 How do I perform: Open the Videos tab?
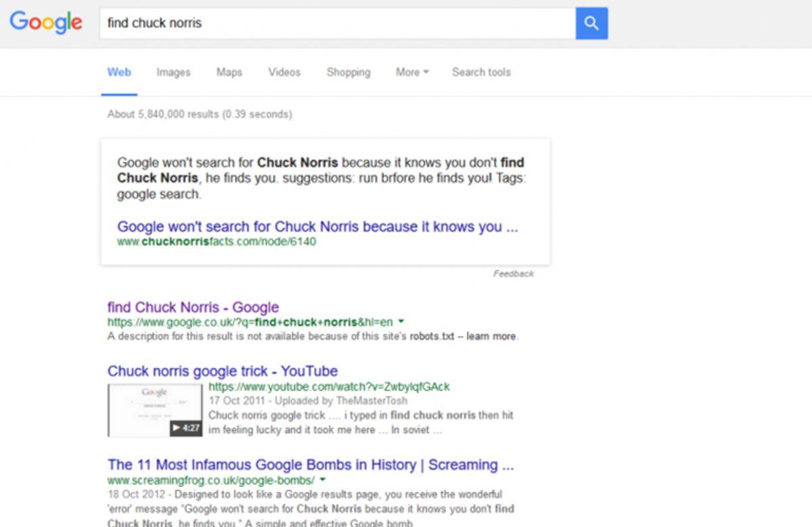pyautogui.click(x=284, y=72)
